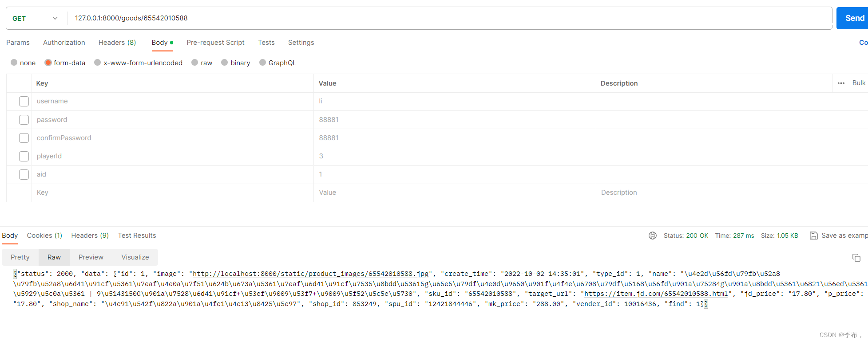Open the three-dots column options menu
Screen dimensions: 868x342
click(x=841, y=83)
